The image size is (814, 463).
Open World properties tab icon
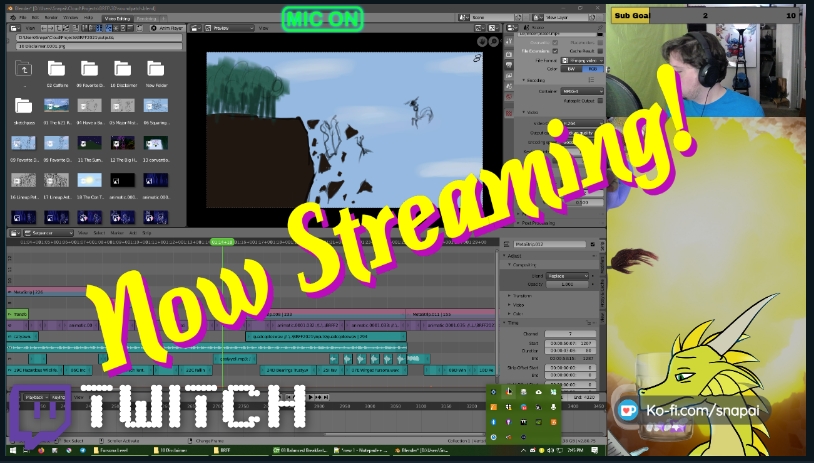coord(509,97)
